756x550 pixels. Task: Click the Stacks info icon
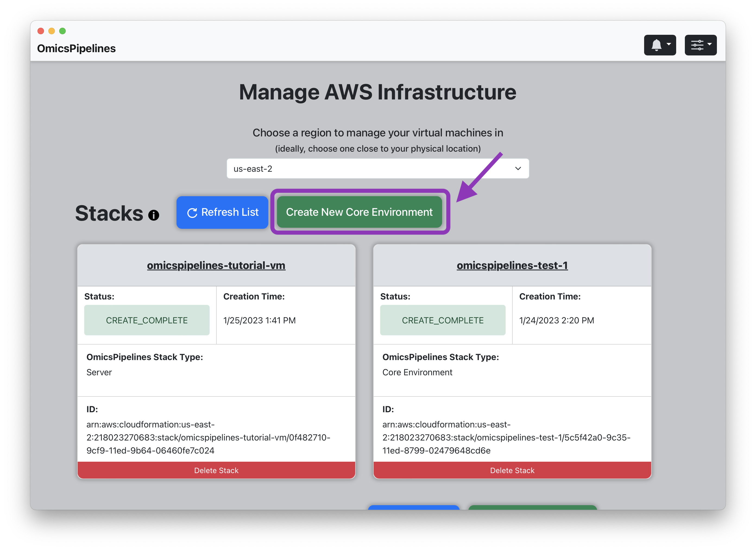pos(154,215)
